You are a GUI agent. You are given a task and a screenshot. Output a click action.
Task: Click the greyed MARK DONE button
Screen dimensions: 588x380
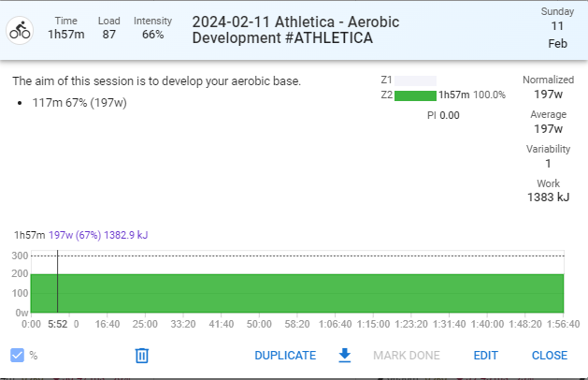click(406, 356)
